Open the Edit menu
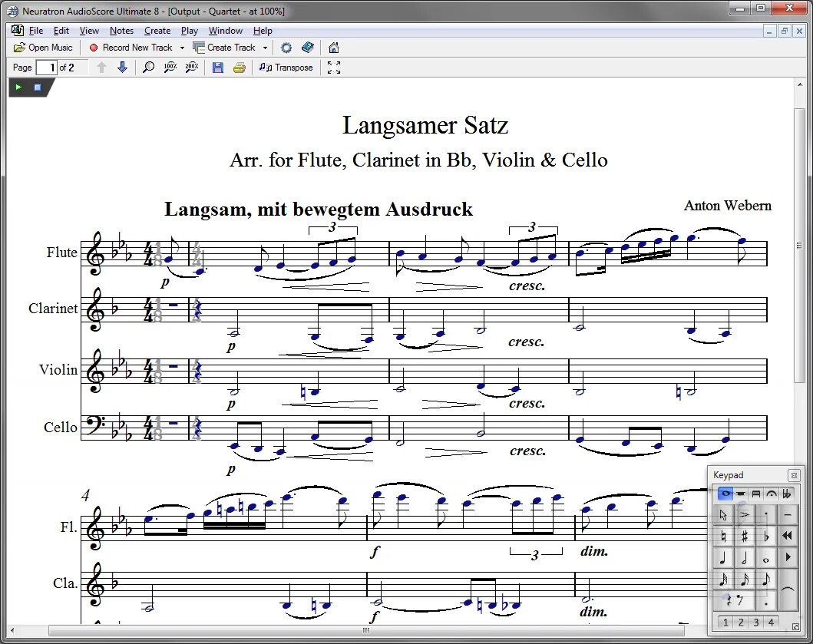 (61, 31)
